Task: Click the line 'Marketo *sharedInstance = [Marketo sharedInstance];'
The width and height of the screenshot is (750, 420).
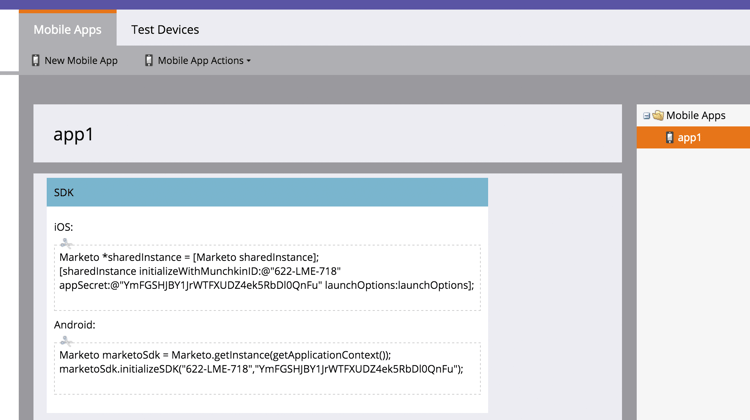Action: coord(189,257)
